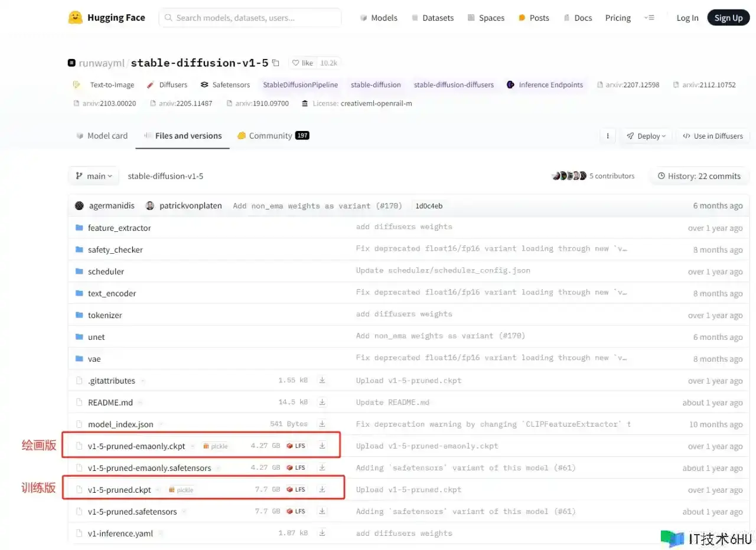Like the stable-diffusion-v1-5 model
The image size is (756, 550).
[x=303, y=63]
